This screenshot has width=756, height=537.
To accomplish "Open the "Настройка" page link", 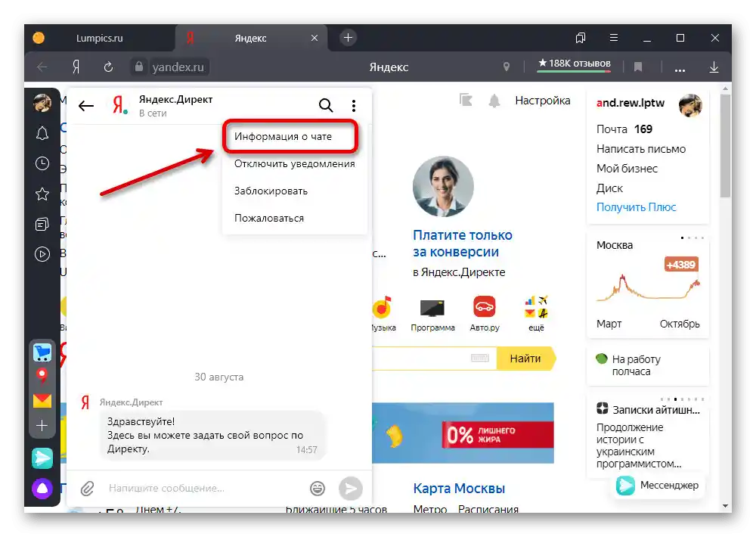I will (542, 101).
